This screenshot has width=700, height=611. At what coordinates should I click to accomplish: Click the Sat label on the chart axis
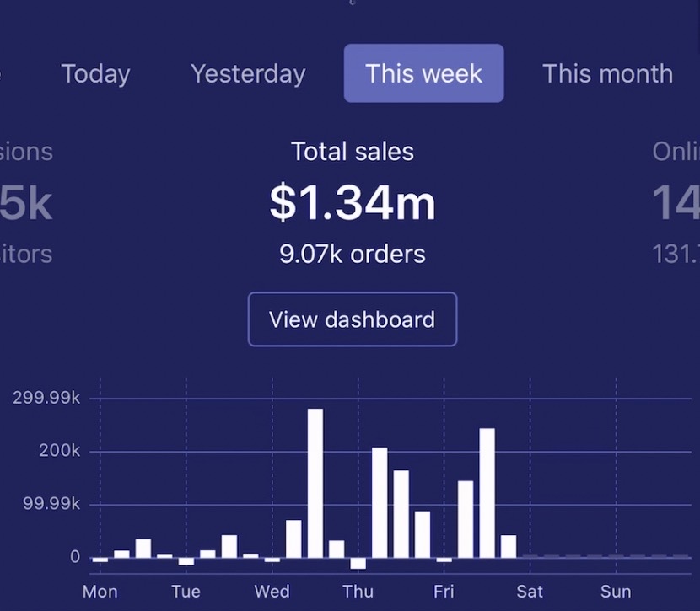click(530, 592)
